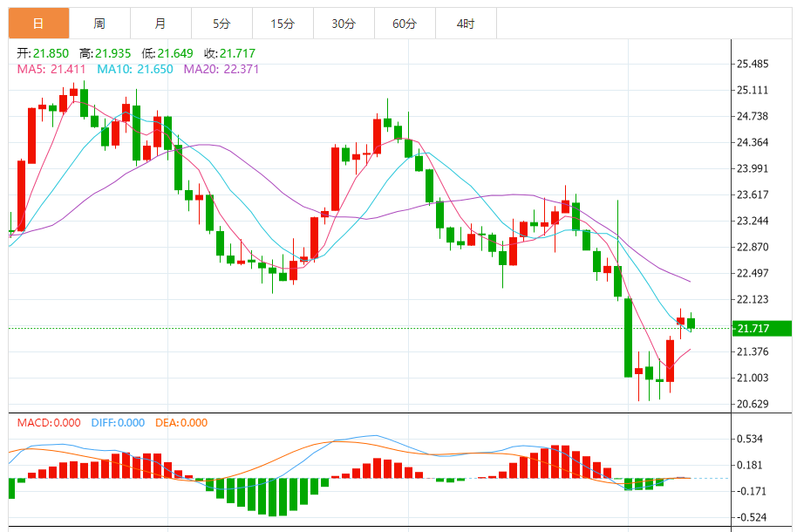Select the daily 日 timeframe tab
Image resolution: width=797 pixels, height=532 pixels.
coord(38,24)
